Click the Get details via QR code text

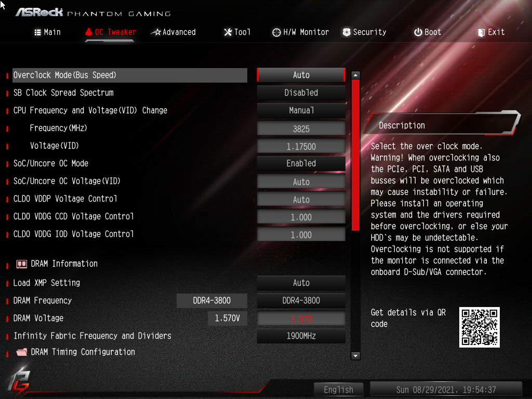(x=408, y=318)
